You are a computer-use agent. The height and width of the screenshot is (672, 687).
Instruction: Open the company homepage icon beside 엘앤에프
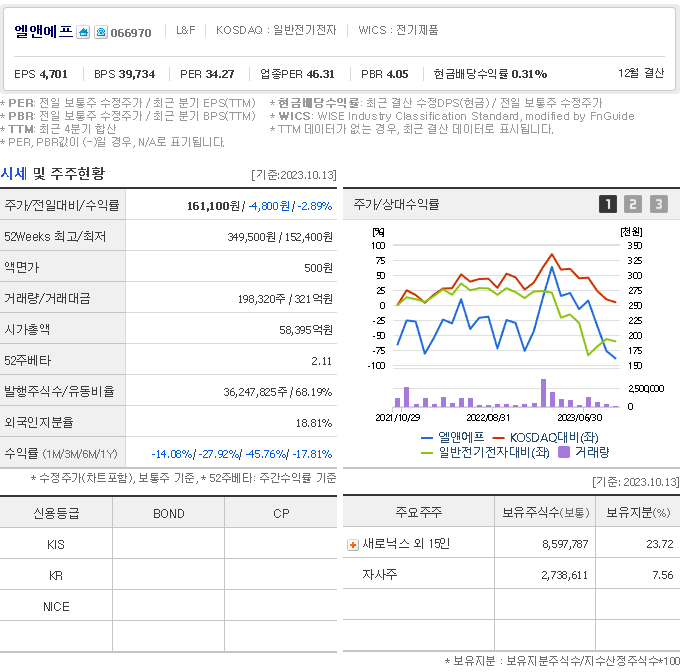coord(83,32)
